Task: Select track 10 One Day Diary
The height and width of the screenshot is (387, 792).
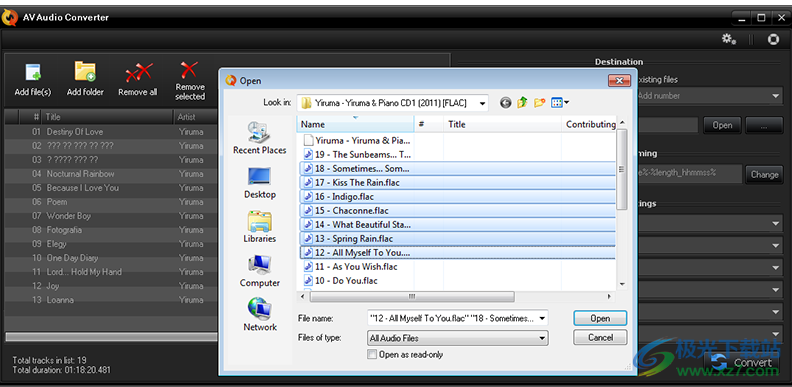Action: coord(111,258)
